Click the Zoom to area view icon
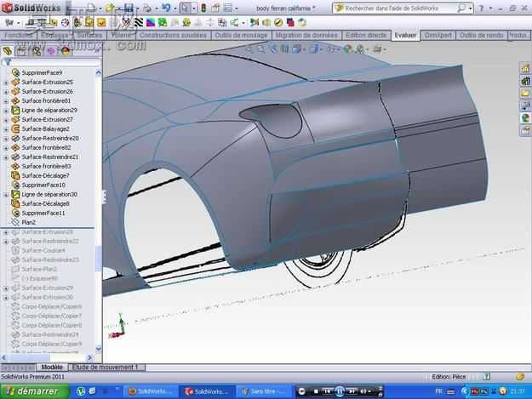The image size is (532, 399). point(261,49)
